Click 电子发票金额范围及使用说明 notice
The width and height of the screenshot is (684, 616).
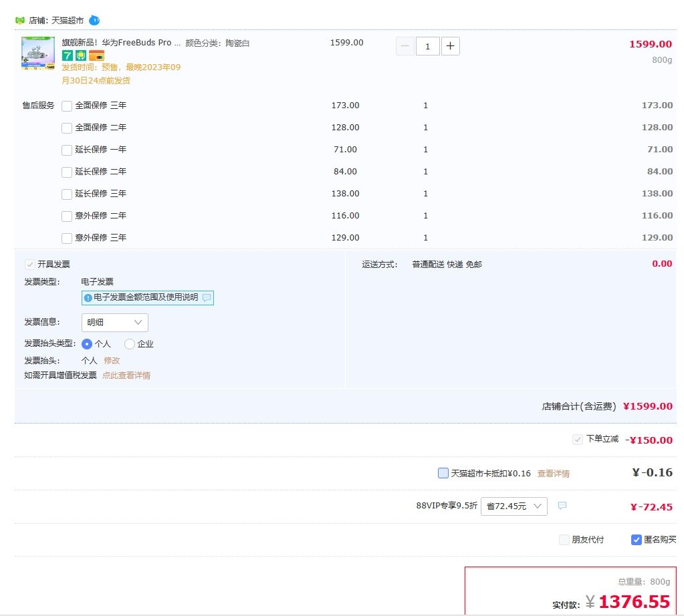pos(148,298)
